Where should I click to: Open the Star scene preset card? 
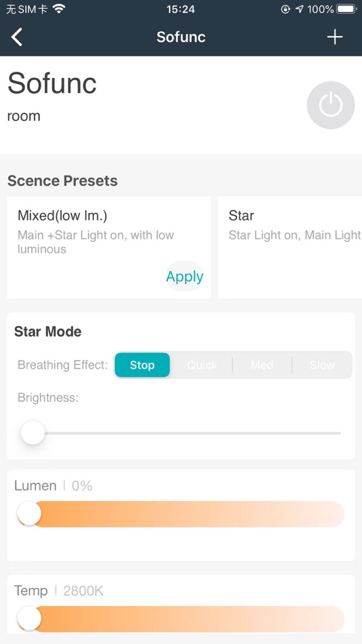click(290, 247)
